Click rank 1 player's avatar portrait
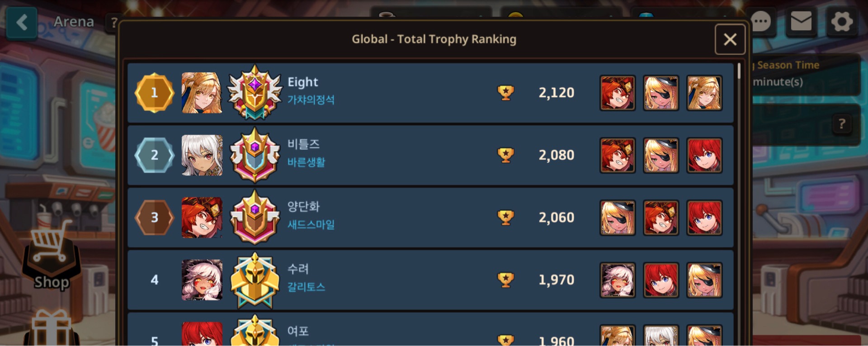This screenshot has width=868, height=346. [x=202, y=93]
